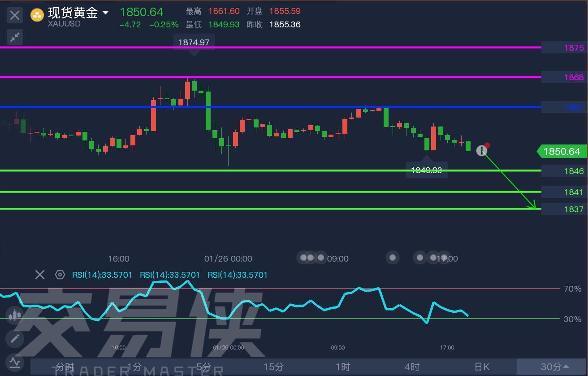Click the info icon beside the last candle

[x=481, y=150]
